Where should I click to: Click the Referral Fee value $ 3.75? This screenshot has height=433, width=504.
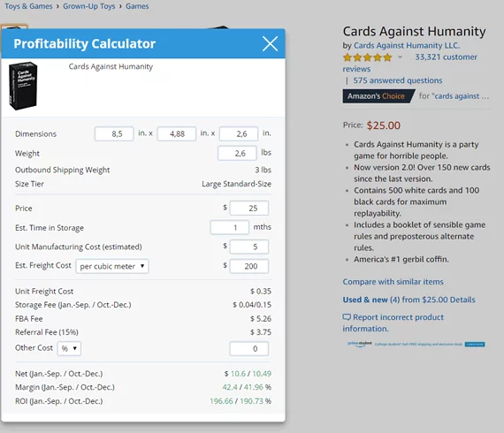point(261,332)
